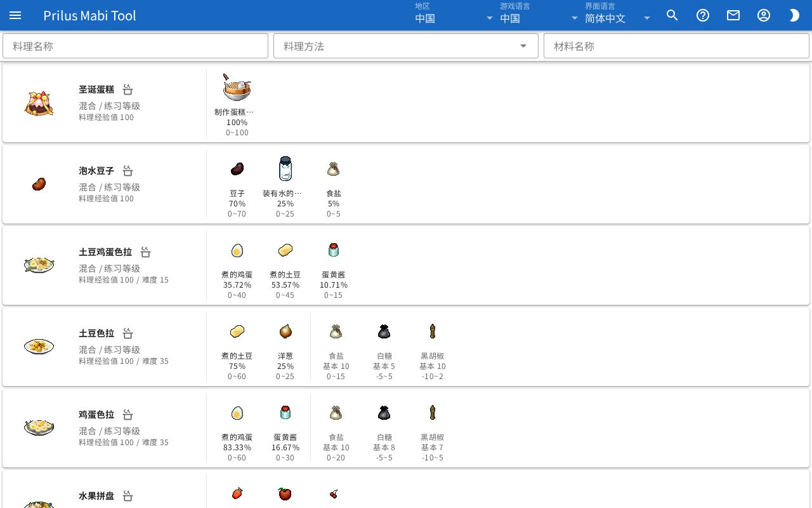Click the 土豆色拉 dish thumbnail
The height and width of the screenshot is (508, 812).
(39, 347)
